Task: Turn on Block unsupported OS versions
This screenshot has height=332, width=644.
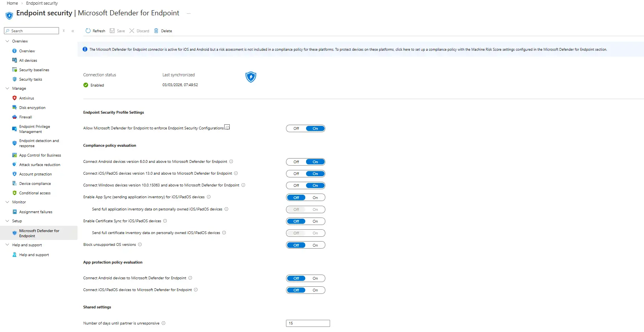Action: point(315,245)
